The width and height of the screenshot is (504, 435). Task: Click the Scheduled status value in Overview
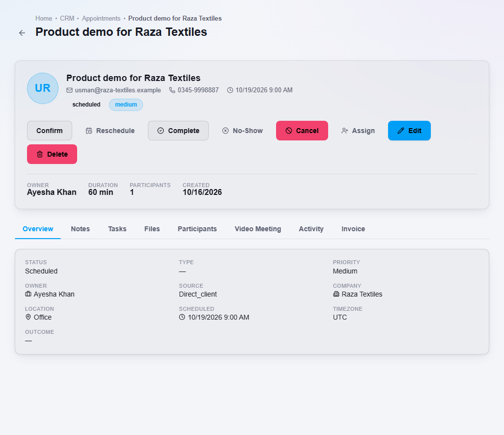click(x=41, y=271)
